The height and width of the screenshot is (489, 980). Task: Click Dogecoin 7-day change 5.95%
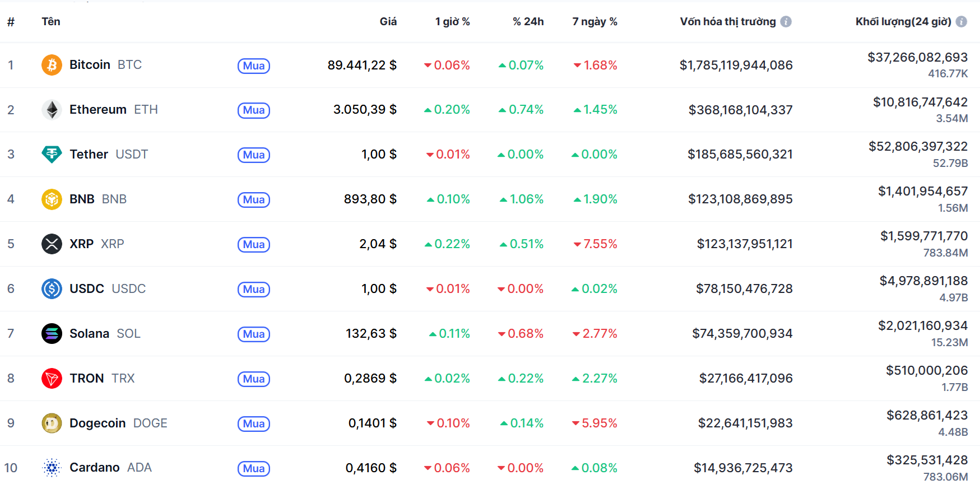pyautogui.click(x=594, y=423)
